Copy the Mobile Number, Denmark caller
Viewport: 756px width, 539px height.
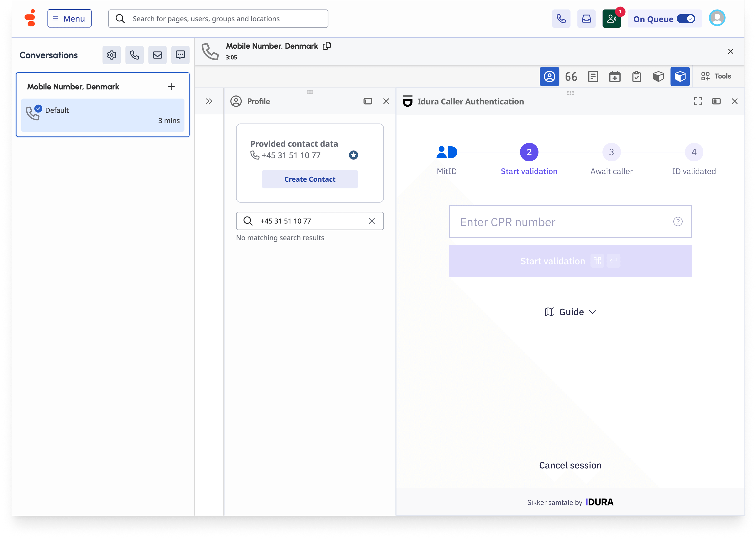(x=327, y=46)
